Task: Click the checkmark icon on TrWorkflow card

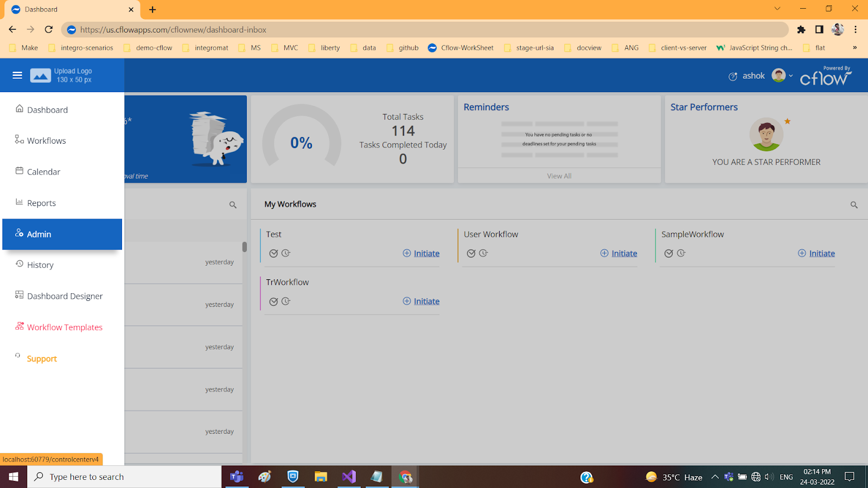Action: click(x=273, y=301)
